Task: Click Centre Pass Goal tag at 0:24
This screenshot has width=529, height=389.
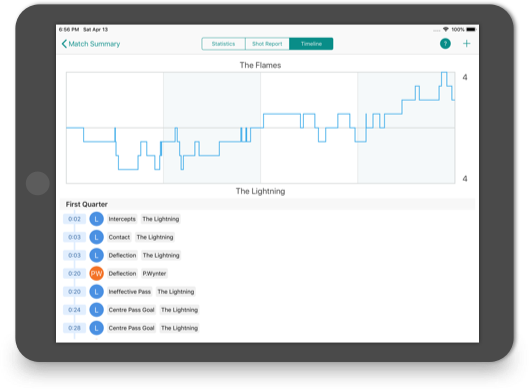Action: tap(131, 310)
